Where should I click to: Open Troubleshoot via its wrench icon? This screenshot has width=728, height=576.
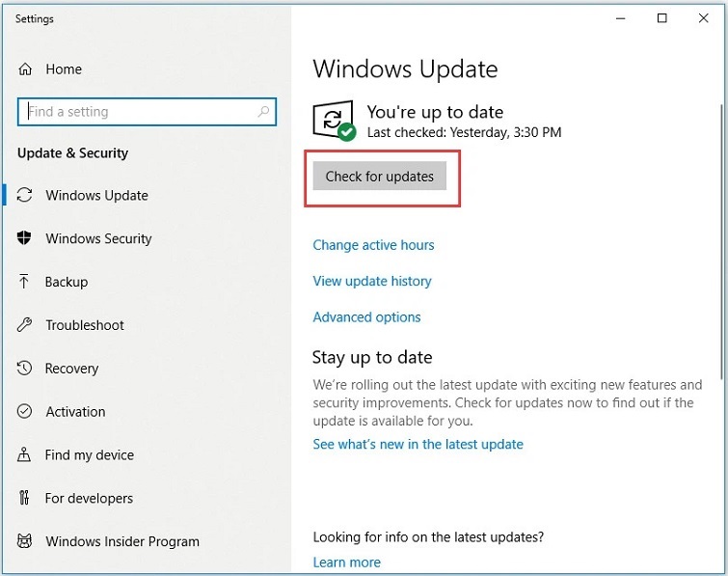[25, 325]
